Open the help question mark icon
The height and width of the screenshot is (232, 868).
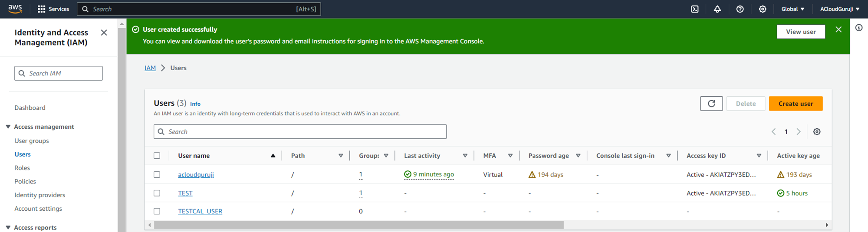pos(740,9)
